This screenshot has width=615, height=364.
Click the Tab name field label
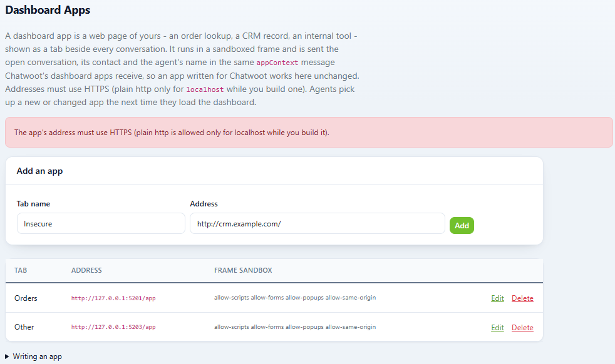33,204
